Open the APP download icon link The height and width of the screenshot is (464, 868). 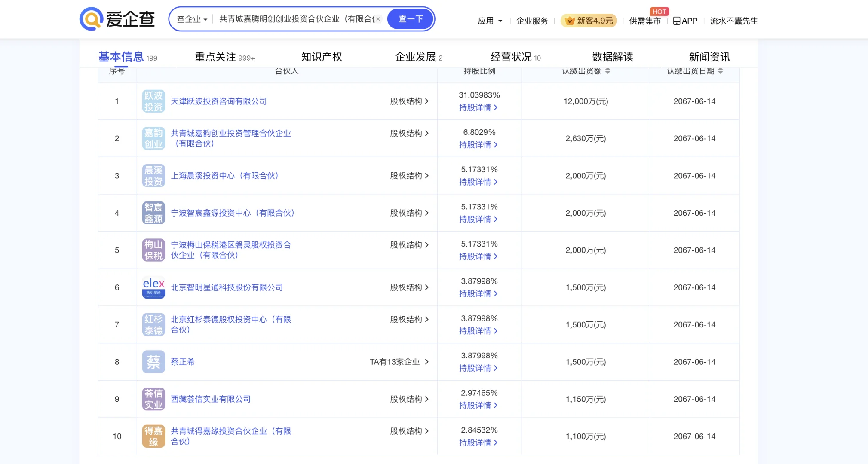[685, 21]
